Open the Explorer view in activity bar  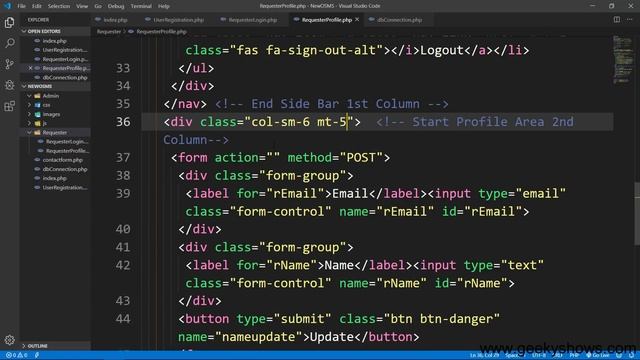tap(9, 22)
